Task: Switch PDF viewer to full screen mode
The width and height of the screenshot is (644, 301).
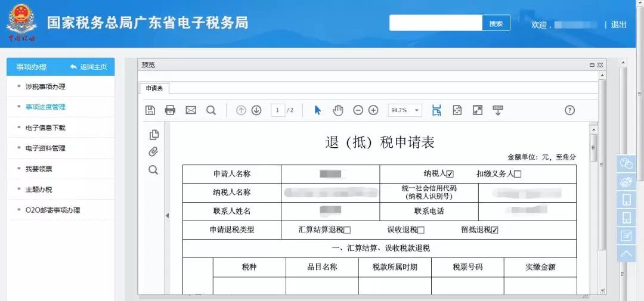Action: click(x=477, y=110)
